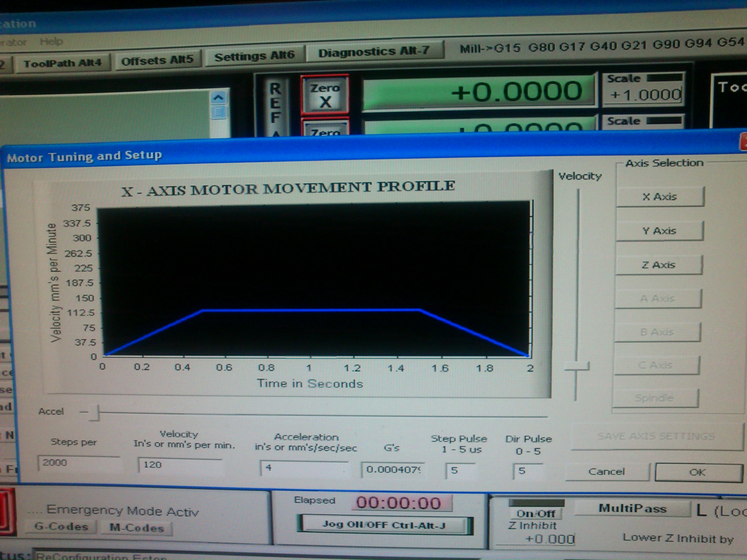Toggle Jog ON/OFF Ctrl-Alt-J button
Screen dimensions: 747x560
click(384, 525)
